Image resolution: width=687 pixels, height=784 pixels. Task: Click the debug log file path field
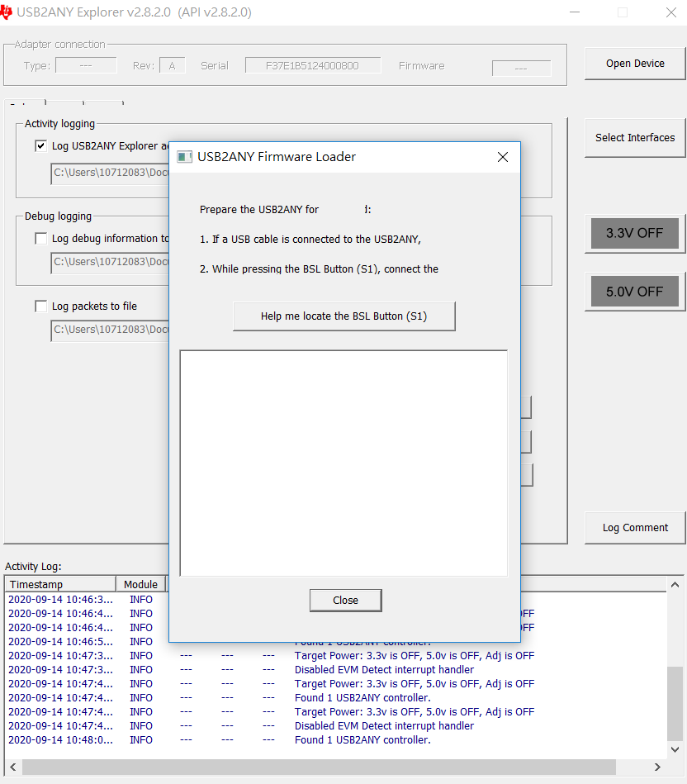(110, 263)
